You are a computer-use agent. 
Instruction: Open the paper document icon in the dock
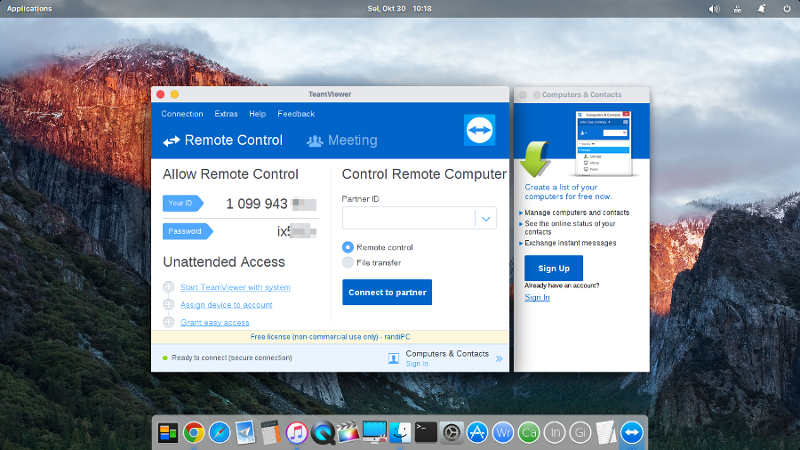pyautogui.click(x=606, y=433)
